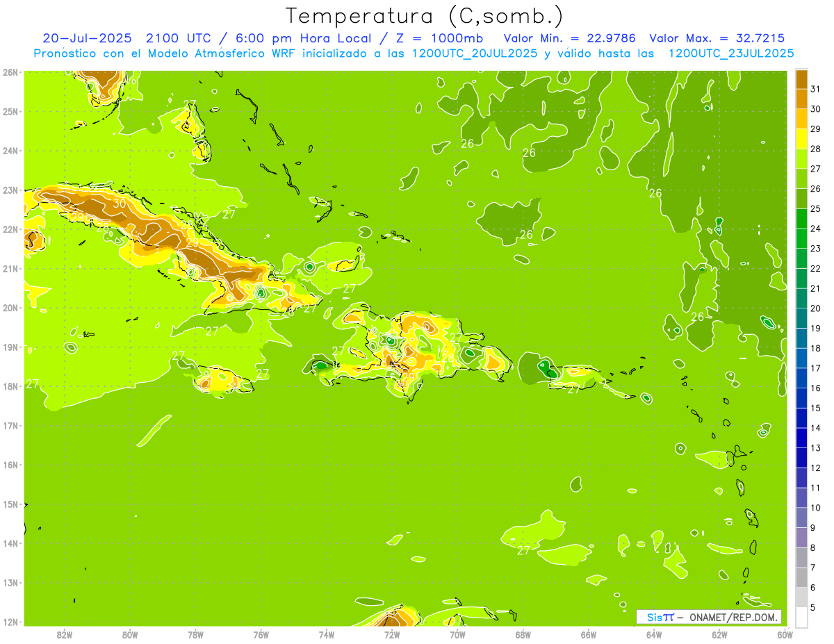834x644 pixels.
Task: Click the "62W" longitude axis label
Action: point(719,634)
